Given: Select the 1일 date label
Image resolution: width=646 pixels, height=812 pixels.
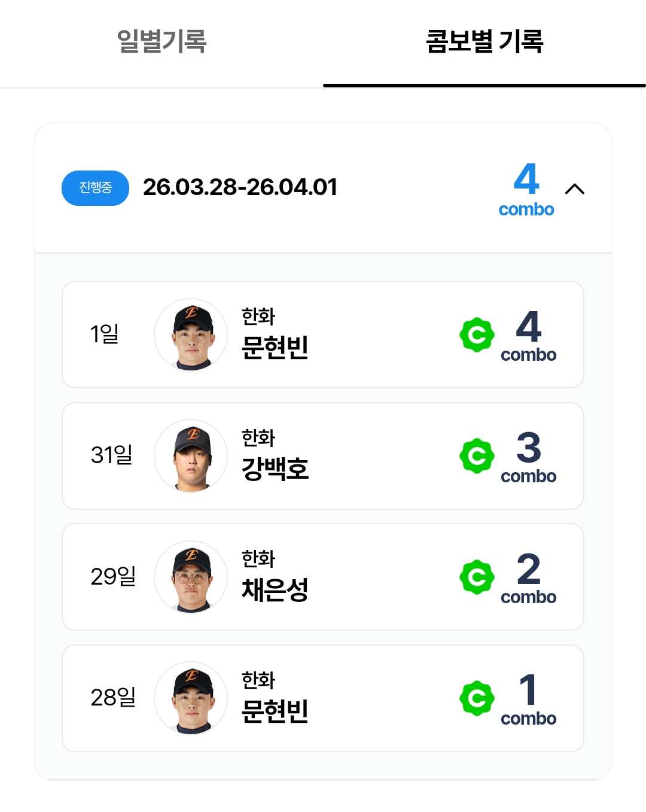Looking at the screenshot, I should click(104, 334).
